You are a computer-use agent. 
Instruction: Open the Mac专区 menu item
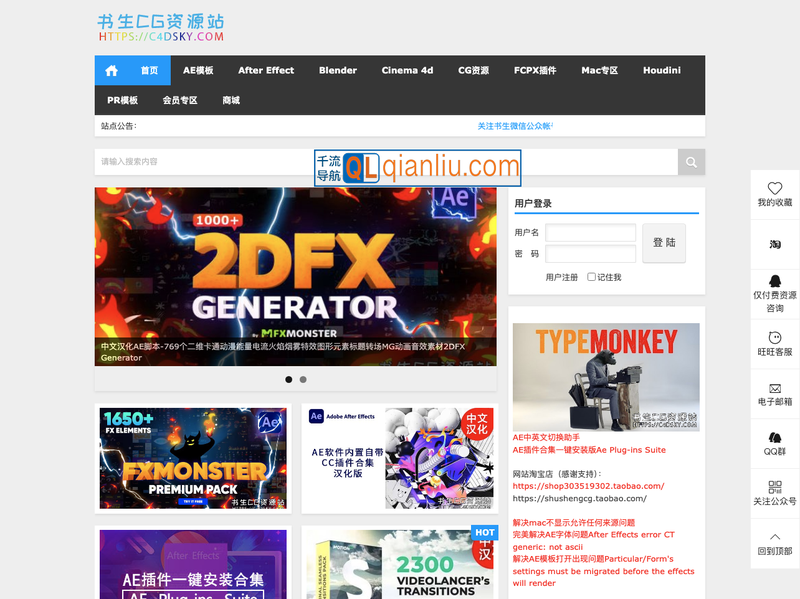(600, 71)
